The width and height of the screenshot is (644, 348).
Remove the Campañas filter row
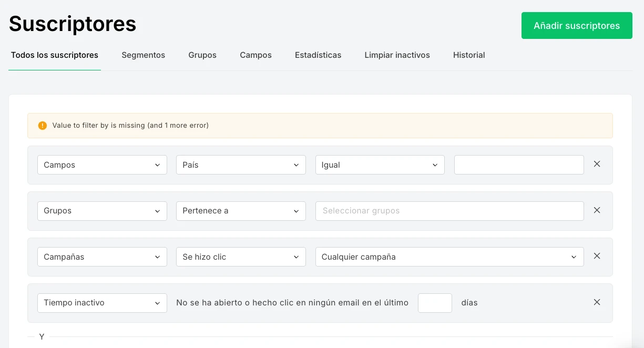[x=597, y=256]
